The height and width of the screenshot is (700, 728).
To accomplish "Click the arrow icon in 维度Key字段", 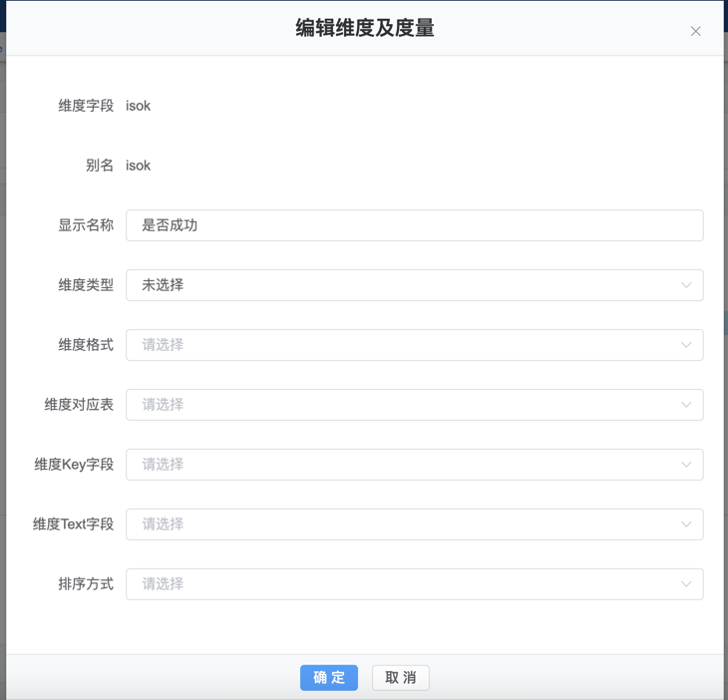I will 686,465.
